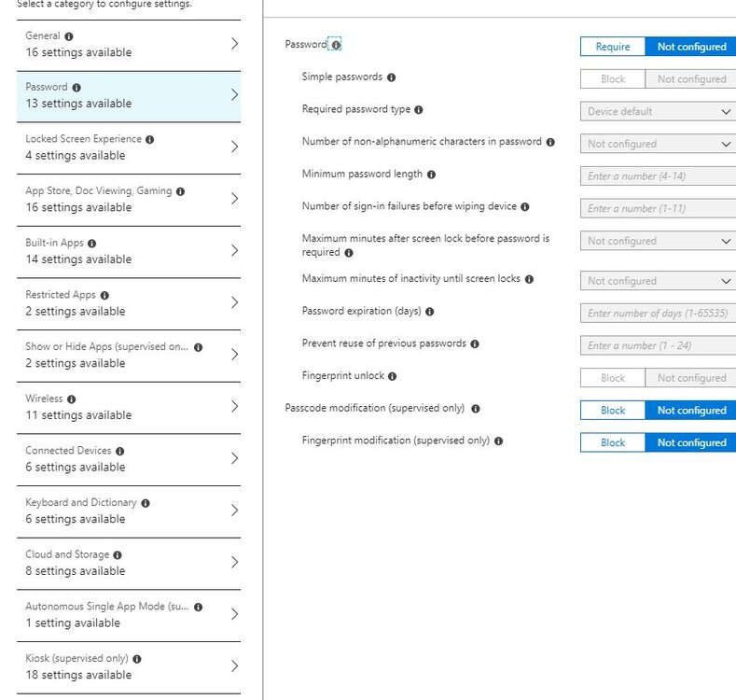Select Block for Fingerprint modification
Screen dimensions: 736x700
613,442
